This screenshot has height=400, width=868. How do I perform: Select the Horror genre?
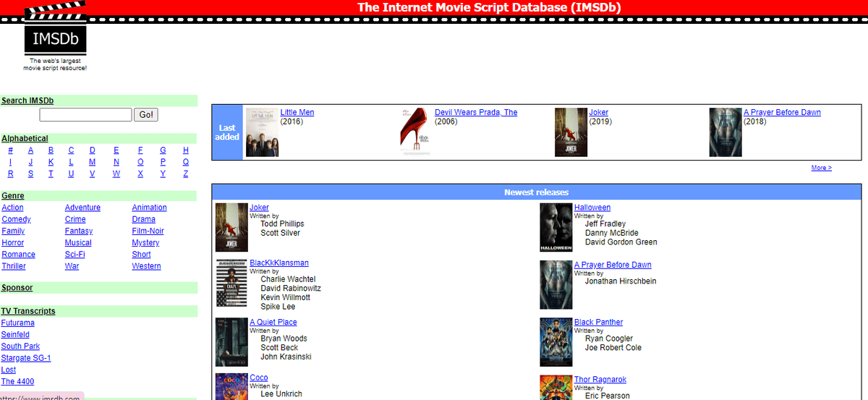pyautogui.click(x=13, y=242)
